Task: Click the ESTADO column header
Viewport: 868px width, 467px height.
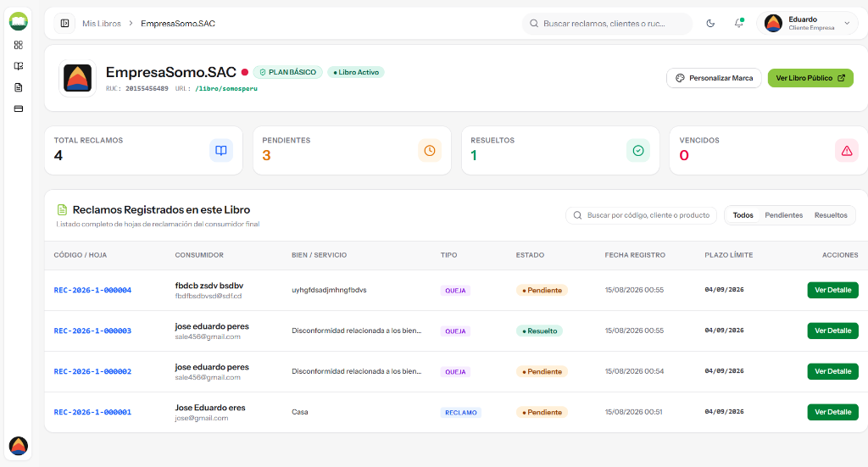Action: tap(530, 255)
